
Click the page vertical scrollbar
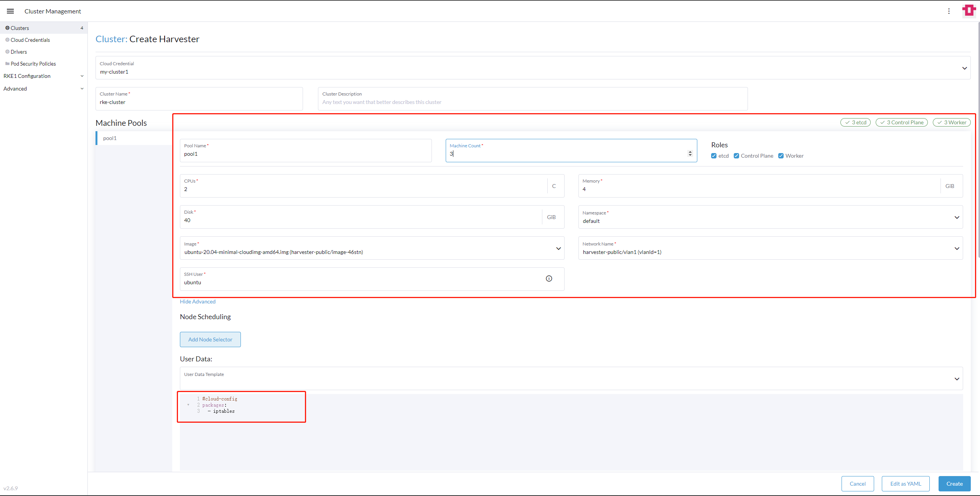(x=978, y=140)
